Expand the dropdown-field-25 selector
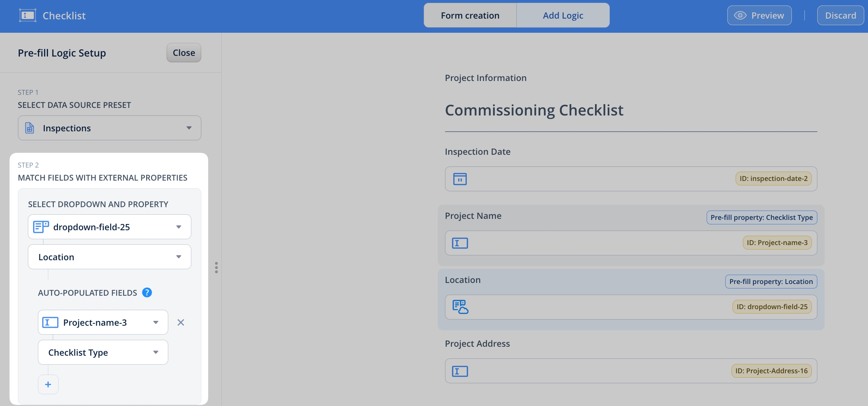Image resolution: width=868 pixels, height=406 pixels. coord(109,227)
